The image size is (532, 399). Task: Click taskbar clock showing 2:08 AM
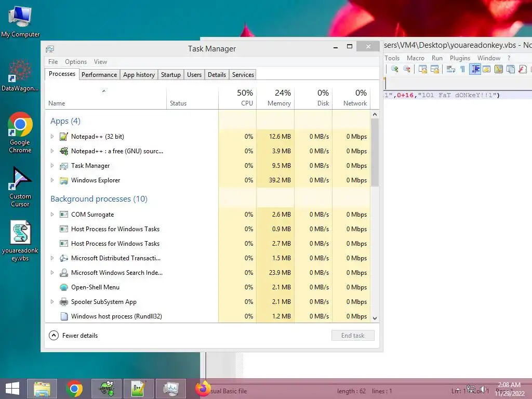tap(509, 389)
